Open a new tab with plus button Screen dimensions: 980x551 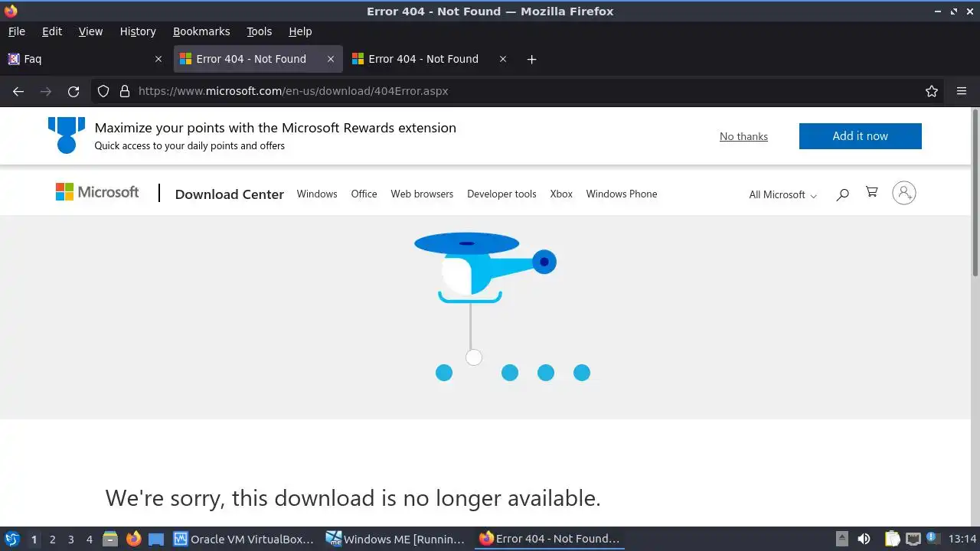click(531, 59)
